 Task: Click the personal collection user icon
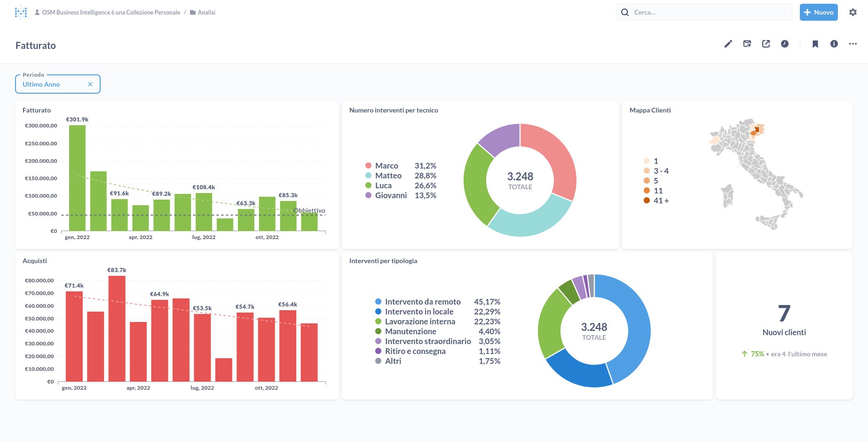click(37, 13)
